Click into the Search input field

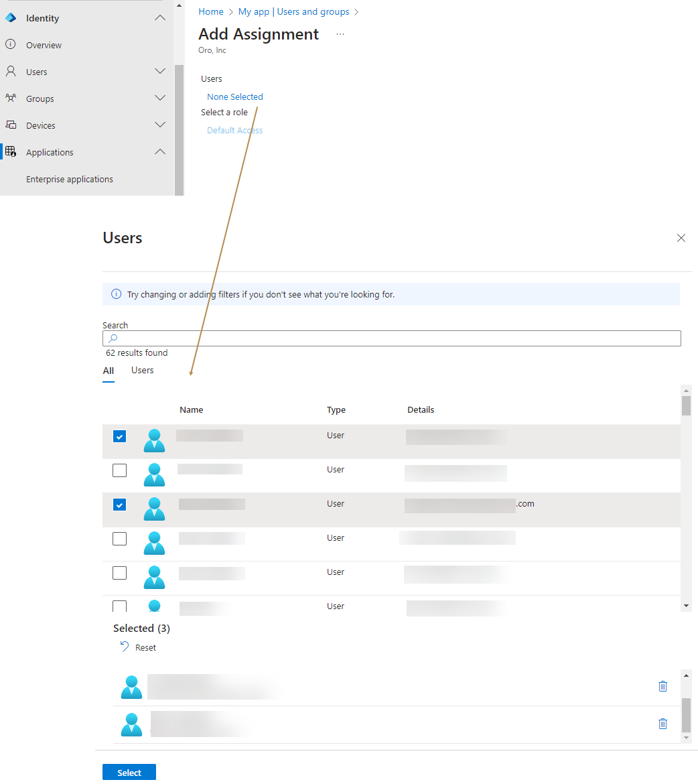coord(395,338)
